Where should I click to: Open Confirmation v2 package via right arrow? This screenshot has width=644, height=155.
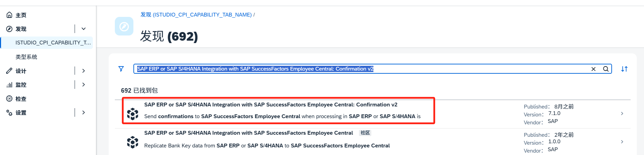coord(622,113)
